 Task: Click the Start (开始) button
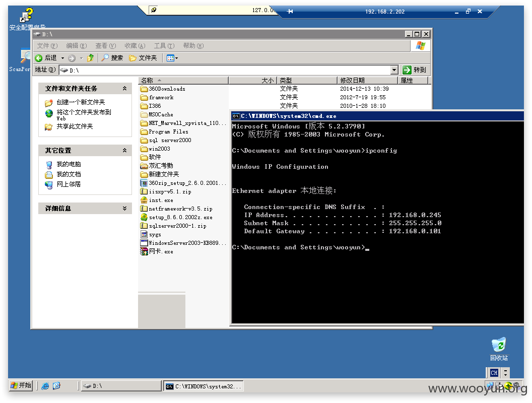20,386
